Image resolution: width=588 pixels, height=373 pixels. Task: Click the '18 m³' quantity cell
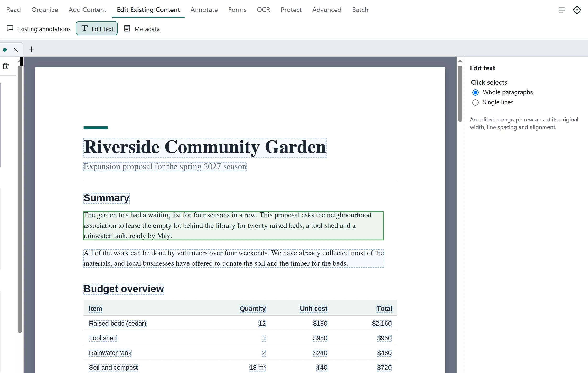[x=257, y=368]
